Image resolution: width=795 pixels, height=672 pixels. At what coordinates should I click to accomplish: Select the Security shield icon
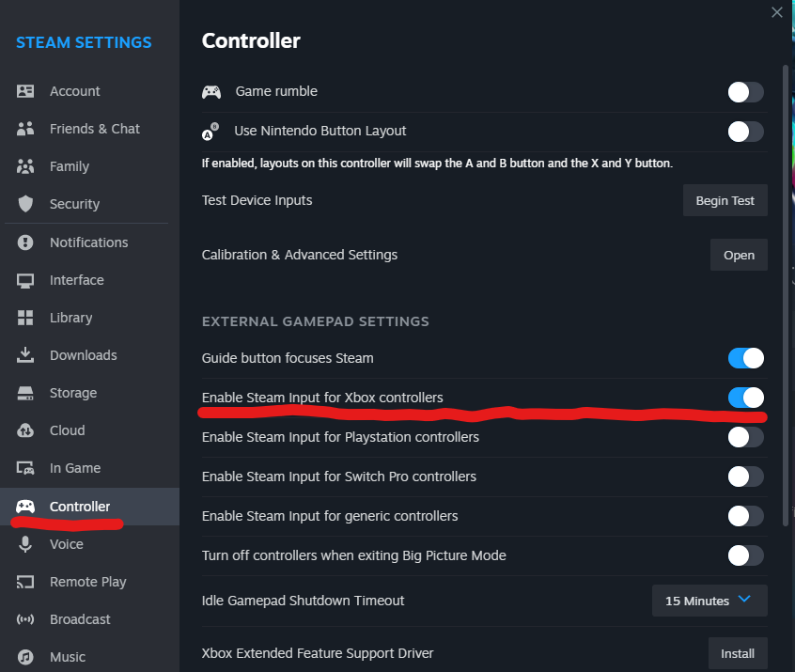pyautogui.click(x=25, y=204)
